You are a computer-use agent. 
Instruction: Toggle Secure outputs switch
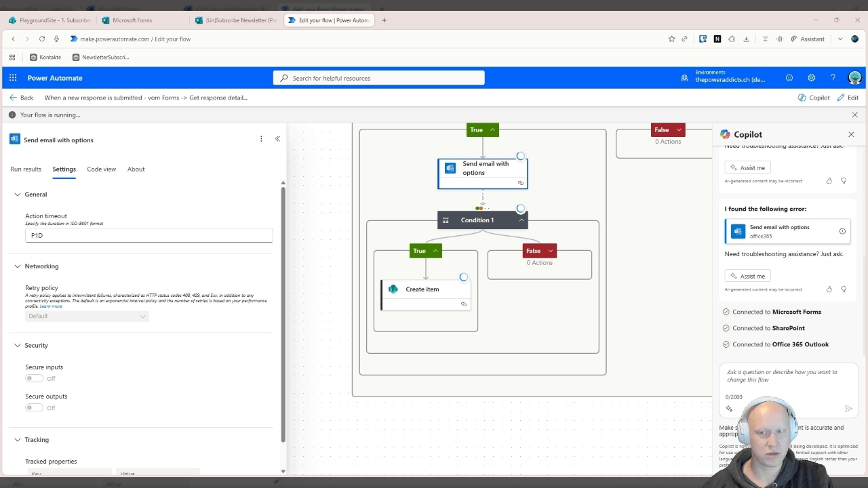click(x=34, y=407)
